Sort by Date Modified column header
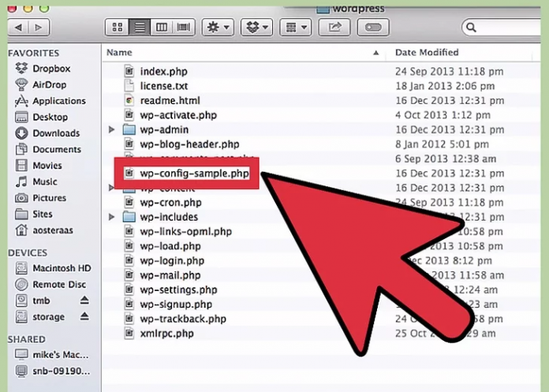This screenshot has height=392, width=549. (427, 52)
